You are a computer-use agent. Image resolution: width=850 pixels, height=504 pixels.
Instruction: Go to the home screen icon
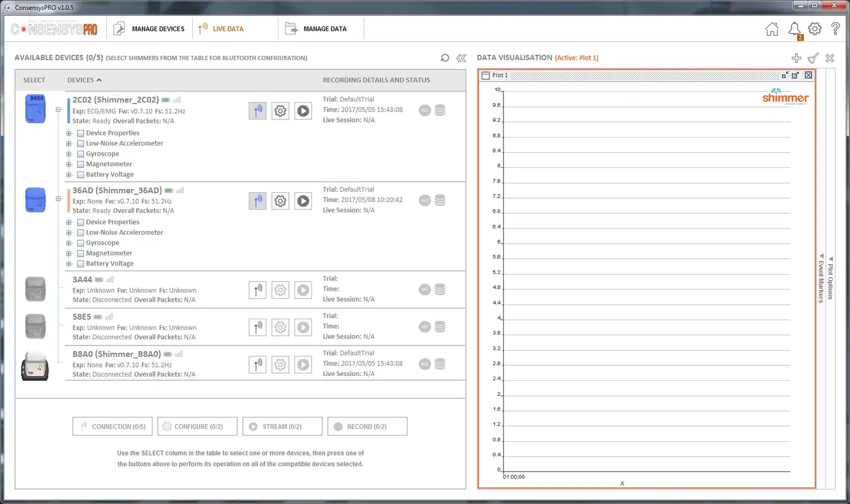click(x=772, y=29)
